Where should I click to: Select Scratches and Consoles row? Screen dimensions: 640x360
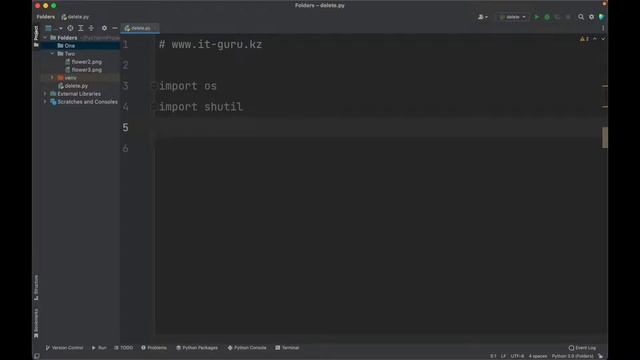(80, 102)
